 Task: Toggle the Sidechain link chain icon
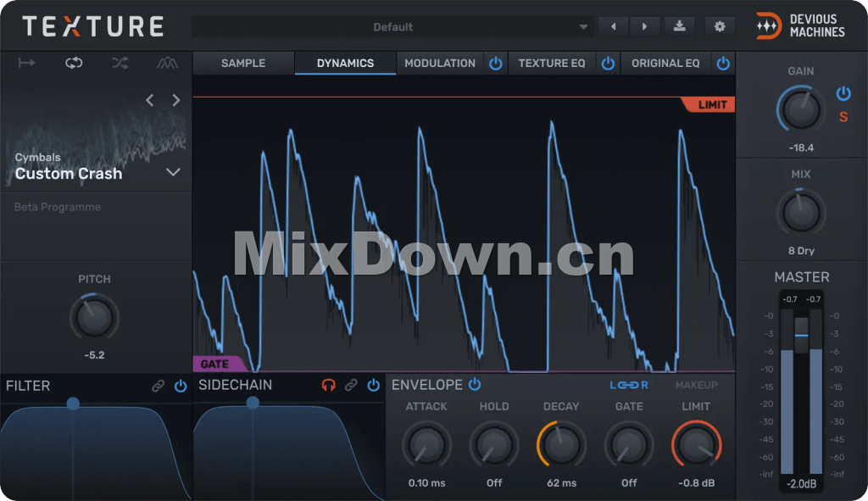pyautogui.click(x=351, y=385)
